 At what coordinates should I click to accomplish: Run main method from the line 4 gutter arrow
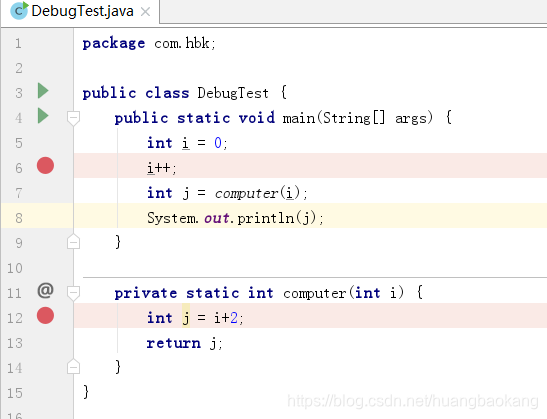[43, 116]
